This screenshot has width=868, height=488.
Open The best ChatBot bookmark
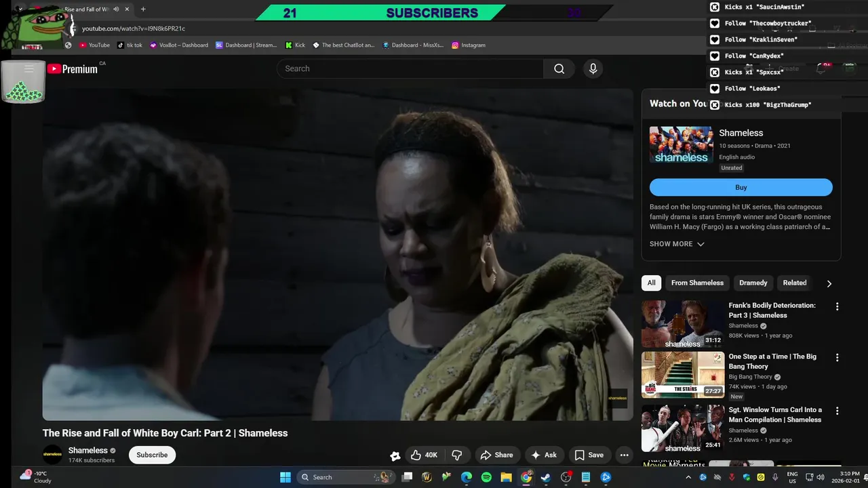click(x=344, y=45)
